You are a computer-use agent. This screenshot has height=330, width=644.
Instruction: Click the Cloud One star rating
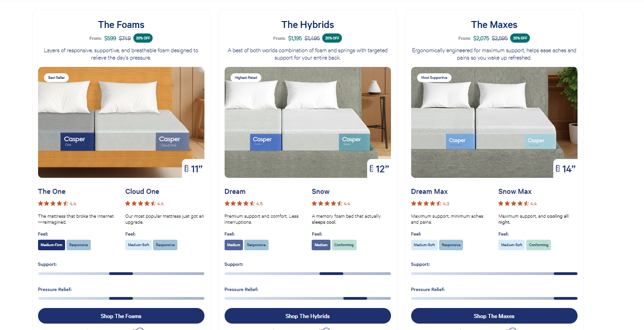coord(140,203)
